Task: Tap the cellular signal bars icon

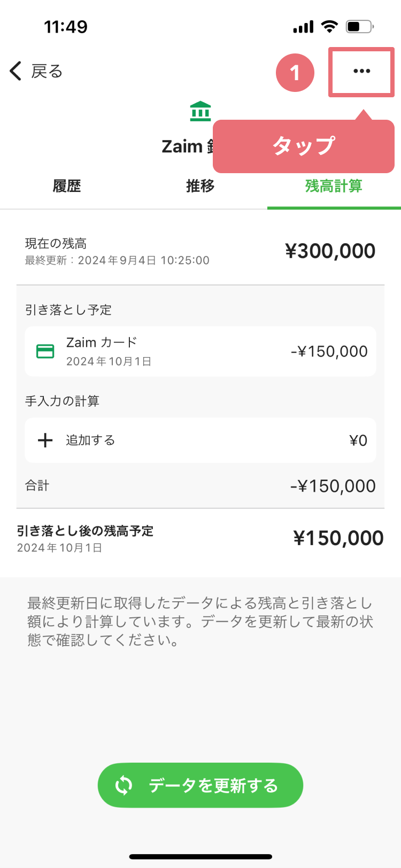Action: point(303,27)
